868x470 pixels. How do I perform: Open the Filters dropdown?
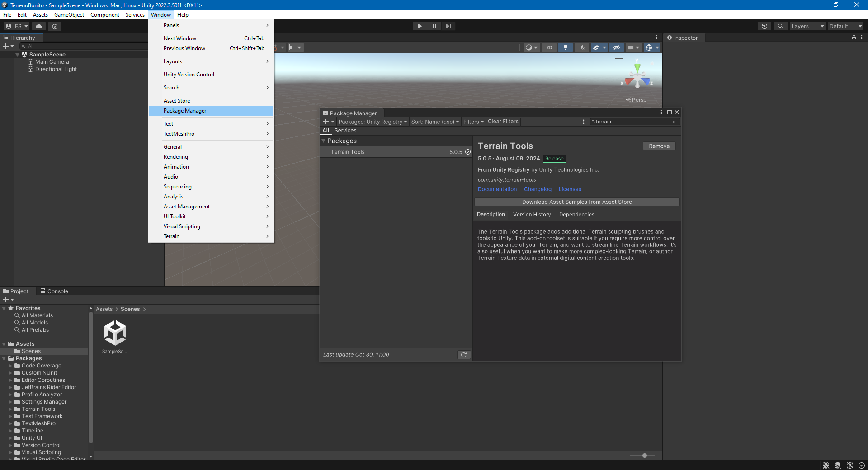[x=473, y=122]
